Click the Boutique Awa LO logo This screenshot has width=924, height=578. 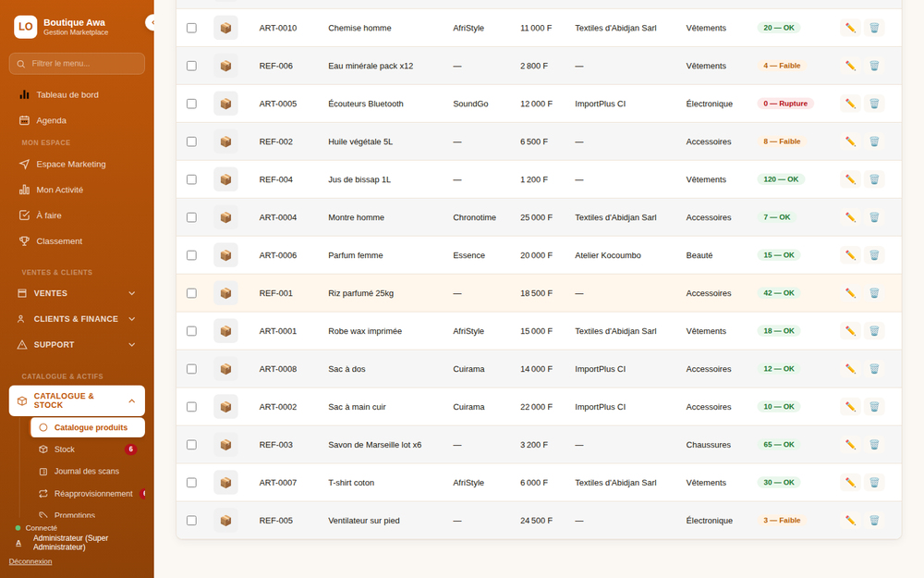25,27
